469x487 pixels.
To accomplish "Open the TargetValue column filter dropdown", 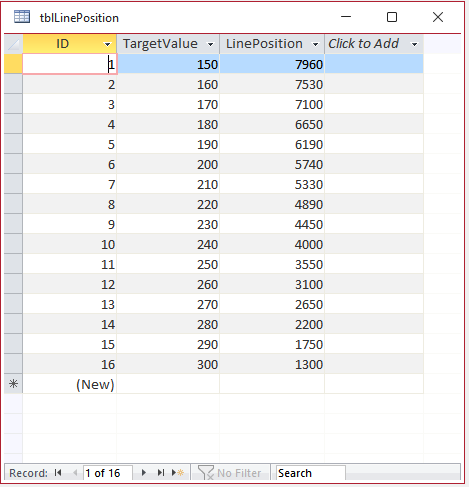I will [x=210, y=44].
